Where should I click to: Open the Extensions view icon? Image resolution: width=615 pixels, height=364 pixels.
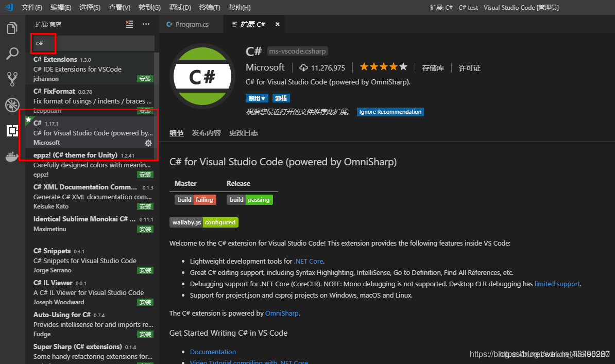(12, 131)
